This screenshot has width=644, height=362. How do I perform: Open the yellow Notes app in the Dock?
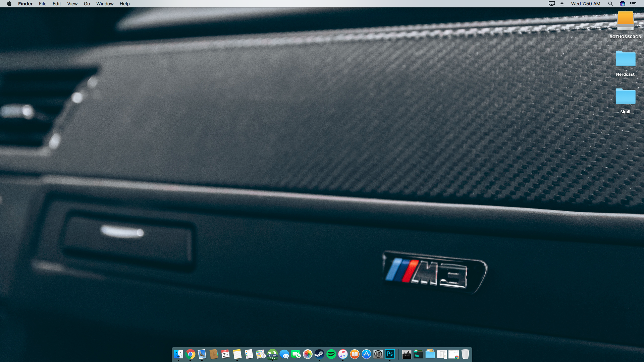(x=237, y=354)
